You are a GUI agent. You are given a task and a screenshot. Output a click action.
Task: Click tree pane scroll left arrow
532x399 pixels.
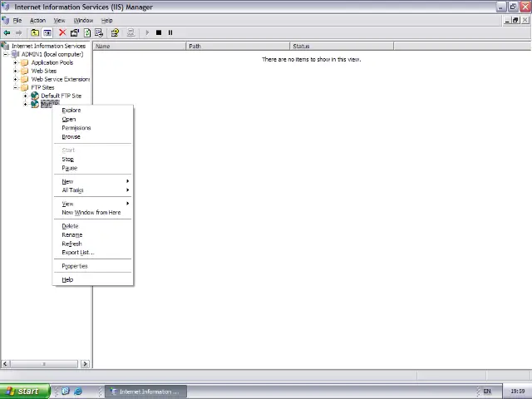(x=5, y=364)
